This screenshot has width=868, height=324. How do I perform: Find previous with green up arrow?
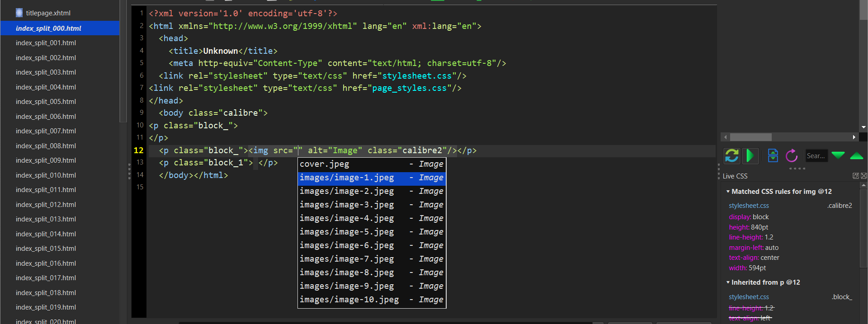tap(856, 156)
